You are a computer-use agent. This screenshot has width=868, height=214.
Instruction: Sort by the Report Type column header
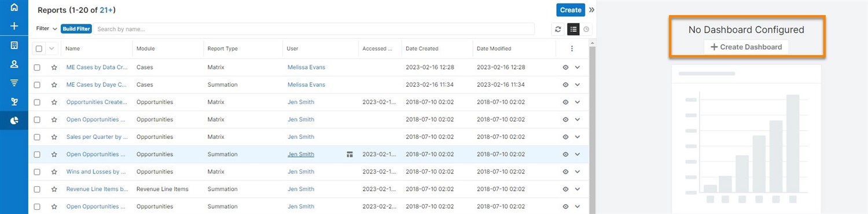click(223, 49)
